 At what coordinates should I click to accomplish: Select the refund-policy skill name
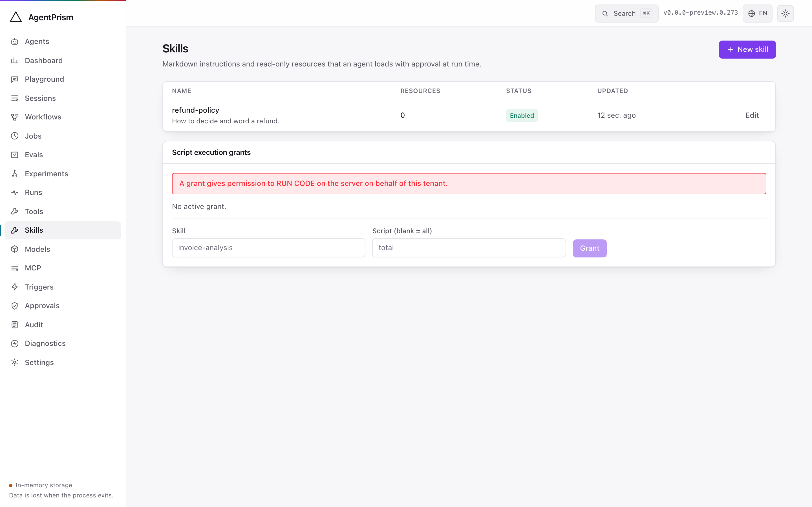196,110
